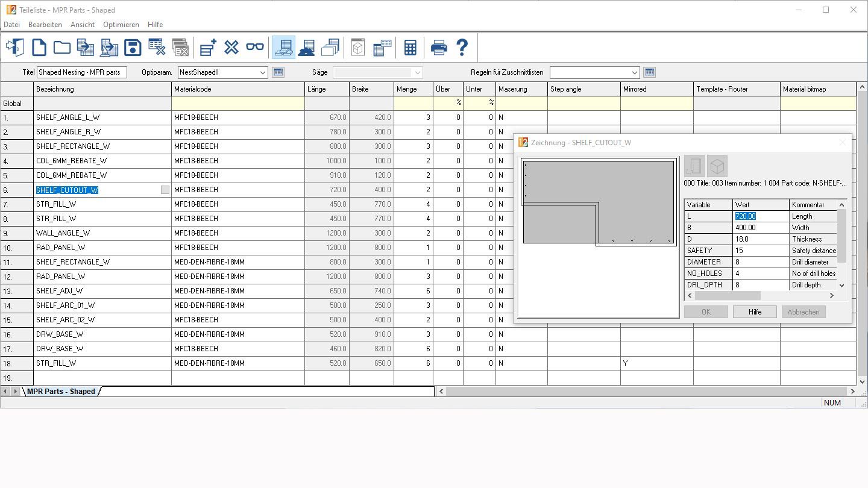The width and height of the screenshot is (868, 488).
Task: Click the new blank parts list icon
Action: coord(39,48)
